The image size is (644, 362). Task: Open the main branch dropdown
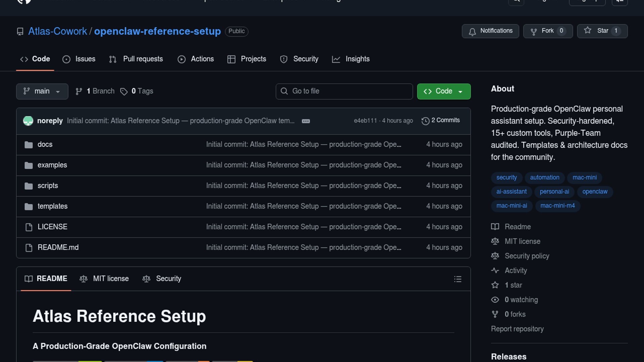tap(42, 91)
